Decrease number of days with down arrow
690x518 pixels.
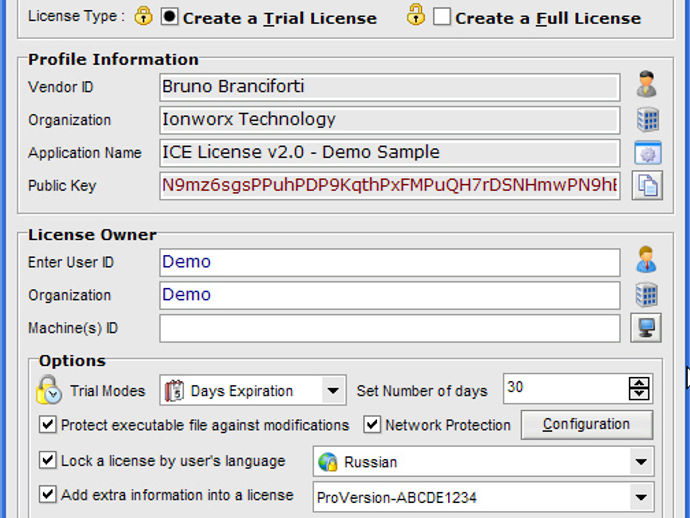click(639, 394)
